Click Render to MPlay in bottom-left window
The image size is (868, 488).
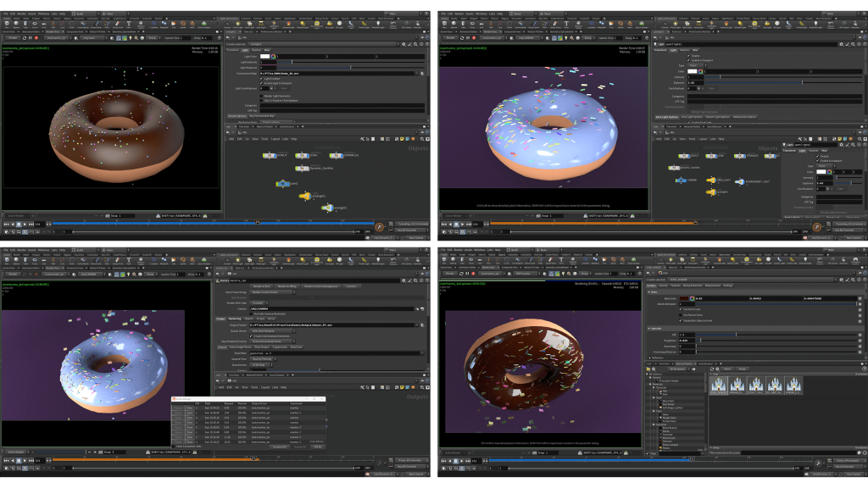(x=287, y=286)
